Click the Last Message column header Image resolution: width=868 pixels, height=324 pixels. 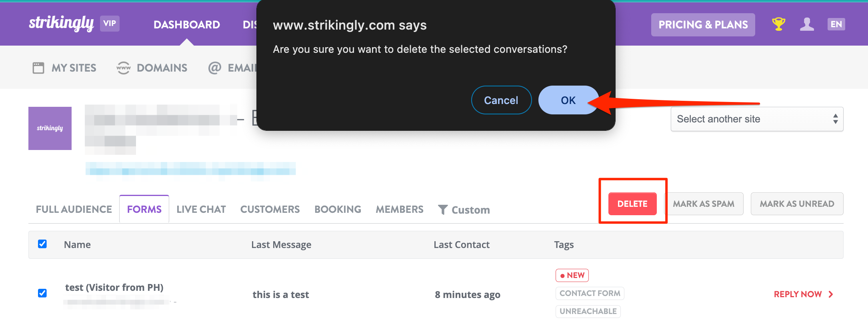pos(281,244)
